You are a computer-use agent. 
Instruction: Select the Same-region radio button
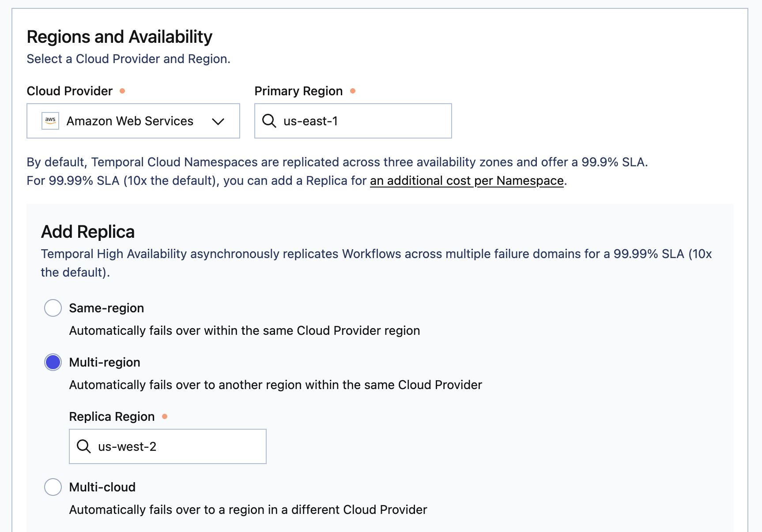pyautogui.click(x=53, y=308)
